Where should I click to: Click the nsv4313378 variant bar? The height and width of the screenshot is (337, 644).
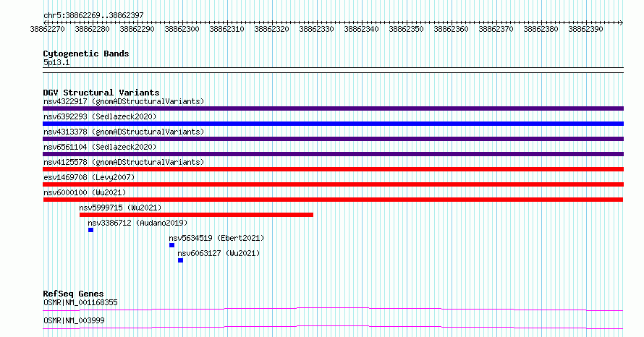(333, 139)
